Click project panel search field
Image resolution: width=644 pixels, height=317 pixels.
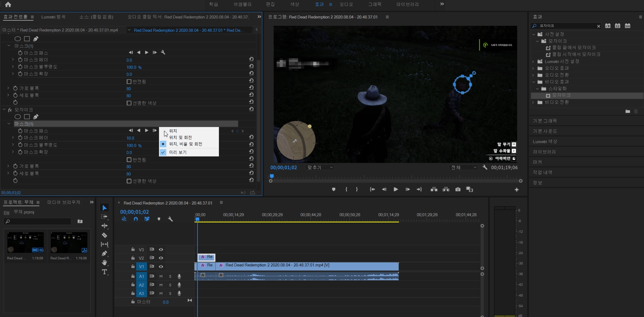38,221
